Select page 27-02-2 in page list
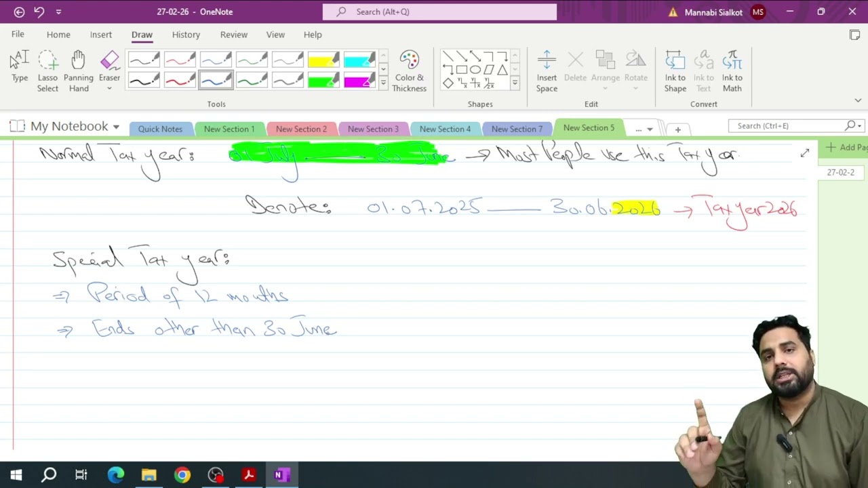This screenshot has width=868, height=488. coord(841,172)
